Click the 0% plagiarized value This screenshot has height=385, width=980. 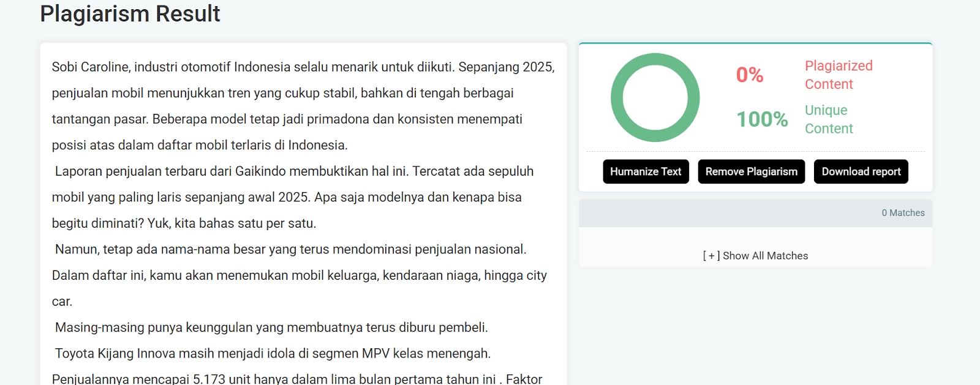pyautogui.click(x=750, y=75)
